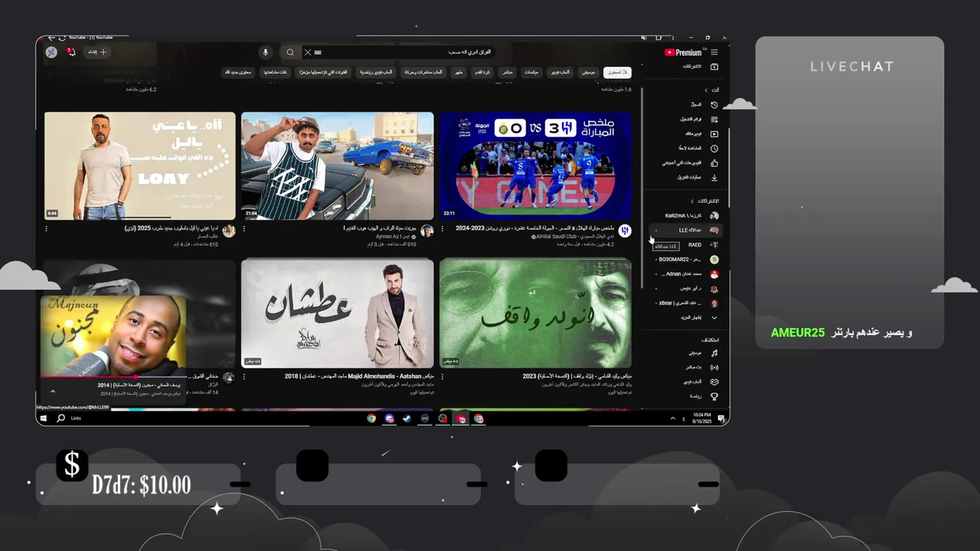This screenshot has height=551, width=980.
Task: Open the account avatar menu
Action: 51,52
